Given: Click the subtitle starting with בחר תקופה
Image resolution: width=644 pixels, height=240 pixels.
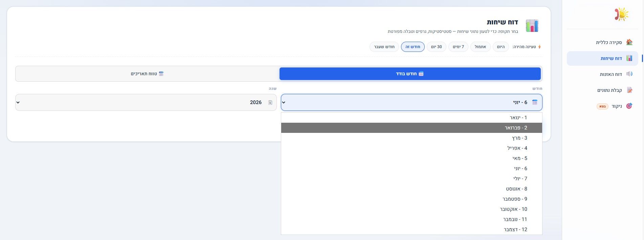Looking at the screenshot, I should [453, 32].
